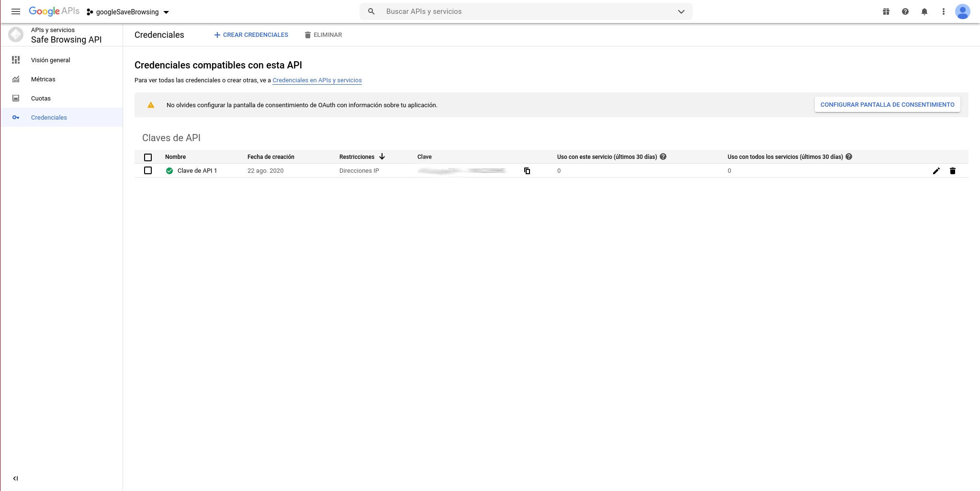980x491 pixels.
Task: Open the help question mark menu
Action: click(905, 11)
